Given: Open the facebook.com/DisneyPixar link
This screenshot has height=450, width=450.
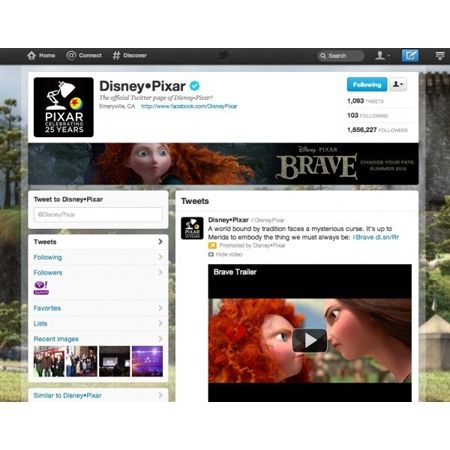Looking at the screenshot, I should click(x=189, y=106).
